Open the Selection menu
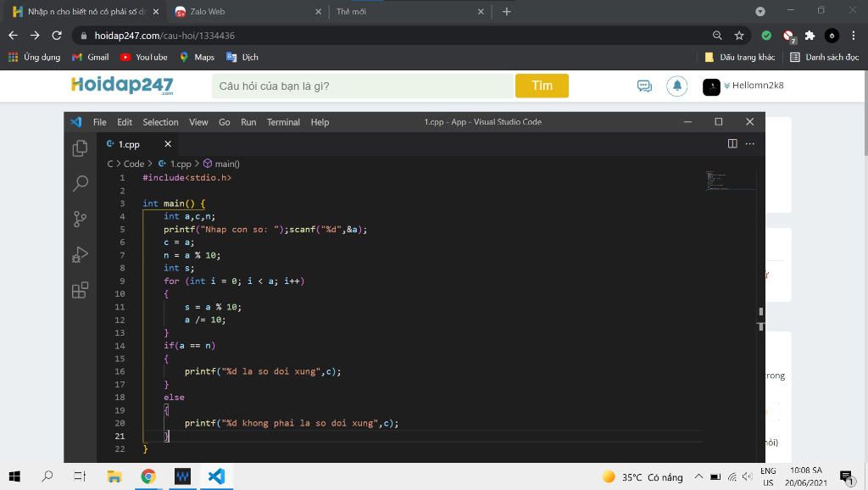This screenshot has height=490, width=868. pyautogui.click(x=160, y=122)
